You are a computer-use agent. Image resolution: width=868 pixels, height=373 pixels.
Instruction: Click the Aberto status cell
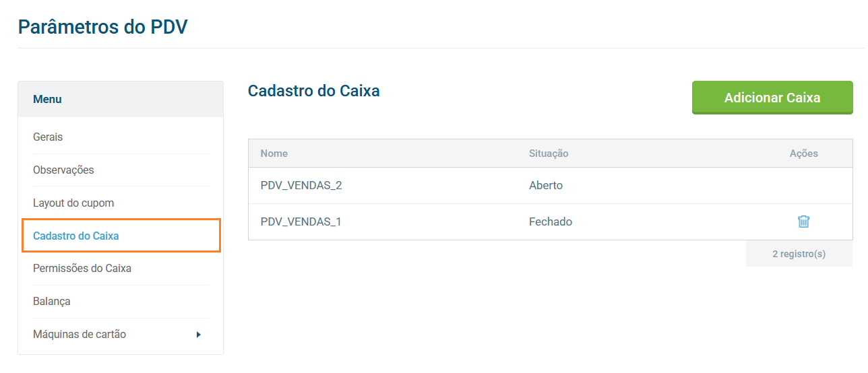[546, 185]
